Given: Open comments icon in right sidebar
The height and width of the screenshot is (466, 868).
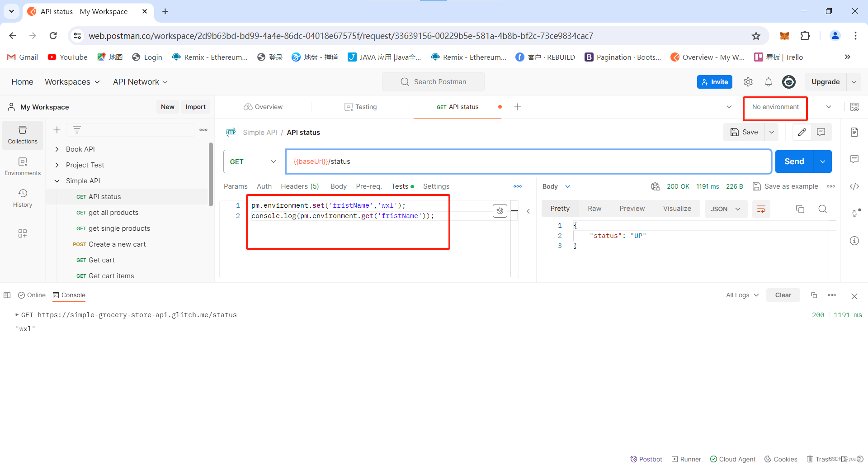Looking at the screenshot, I should [854, 159].
